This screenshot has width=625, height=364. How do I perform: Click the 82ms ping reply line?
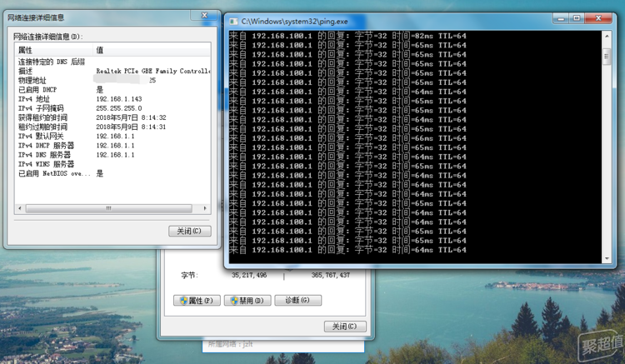348,36
